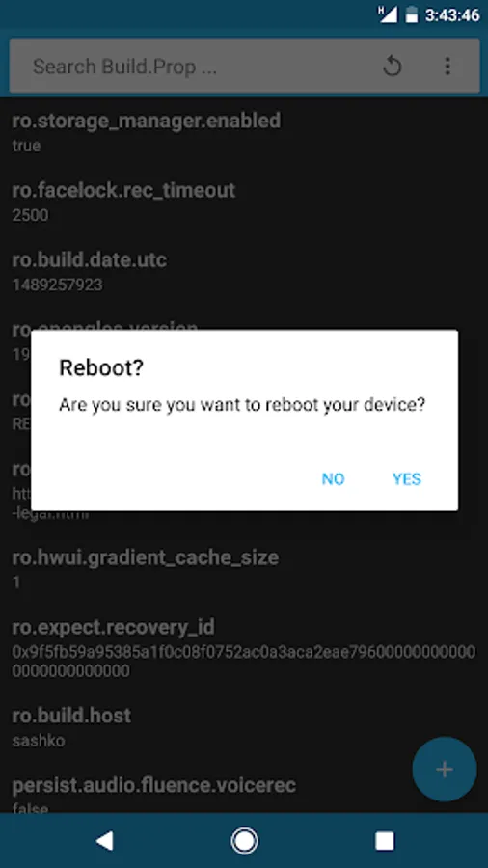Open the ro.build.host entry
Screen dimensions: 488x868
(x=244, y=726)
